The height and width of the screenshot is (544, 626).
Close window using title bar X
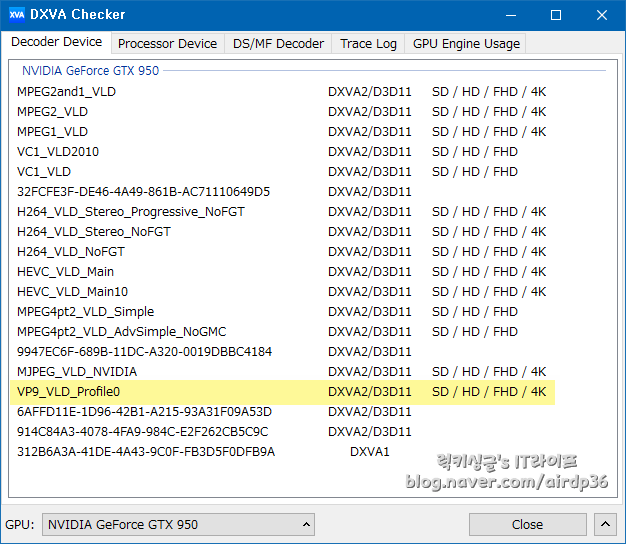tap(602, 15)
